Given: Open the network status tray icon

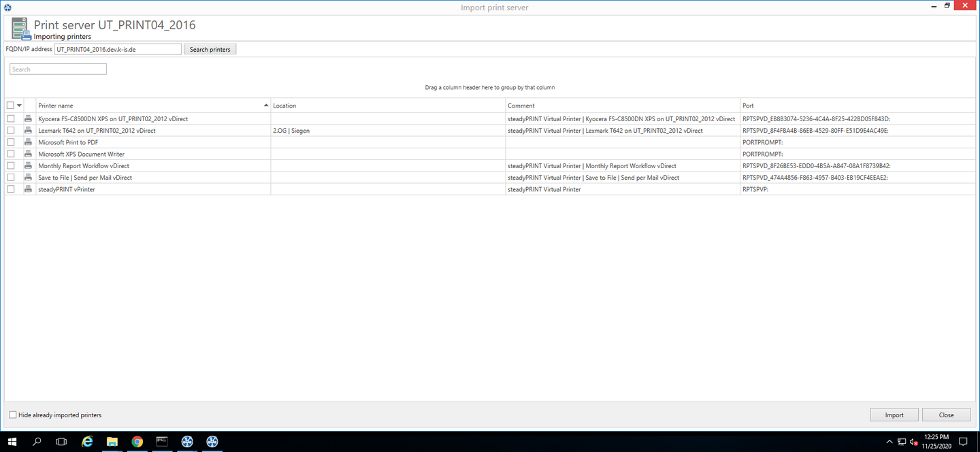Looking at the screenshot, I should pos(901,442).
